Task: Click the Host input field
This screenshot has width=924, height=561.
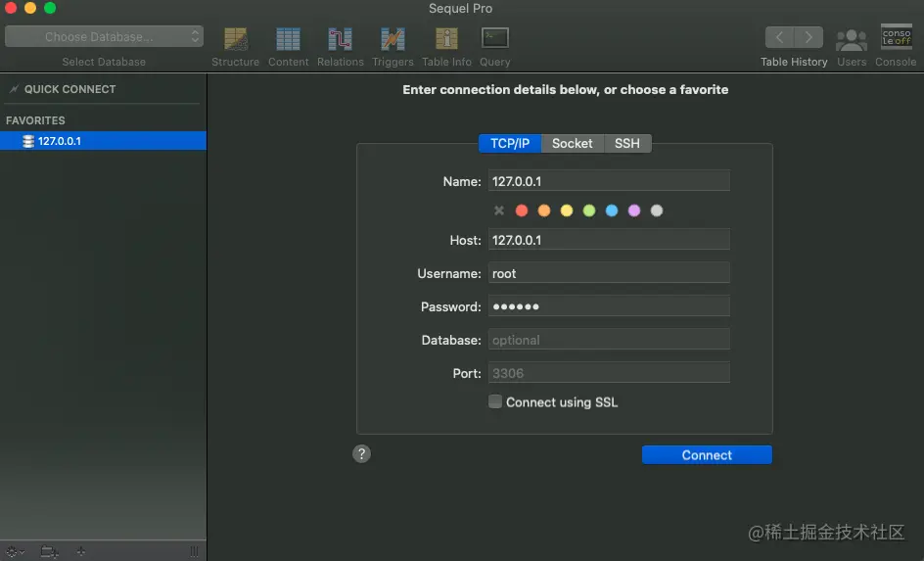Action: pyautogui.click(x=609, y=240)
